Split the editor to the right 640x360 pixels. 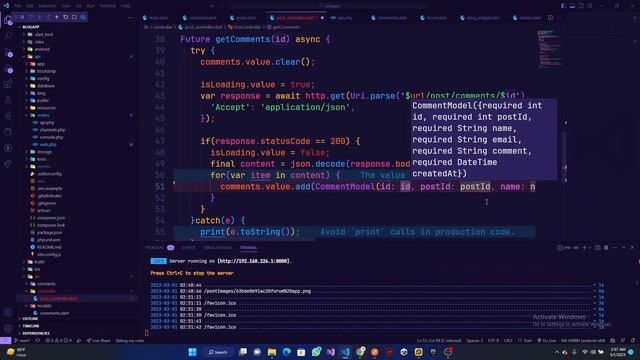551,18
